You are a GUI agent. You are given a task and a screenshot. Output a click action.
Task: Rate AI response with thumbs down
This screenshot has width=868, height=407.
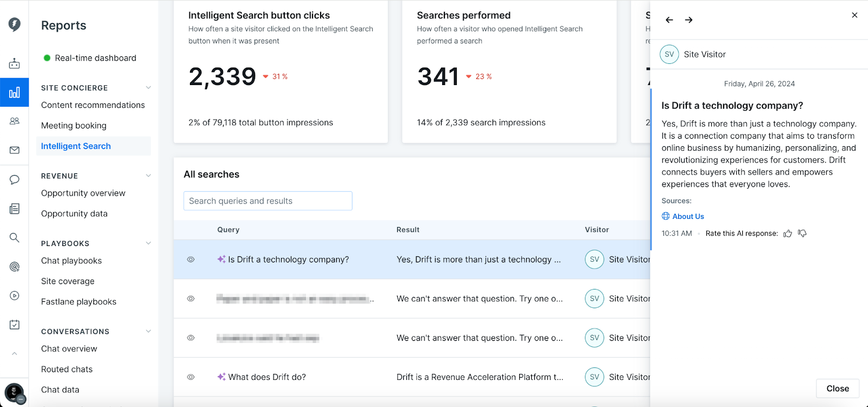pyautogui.click(x=802, y=234)
